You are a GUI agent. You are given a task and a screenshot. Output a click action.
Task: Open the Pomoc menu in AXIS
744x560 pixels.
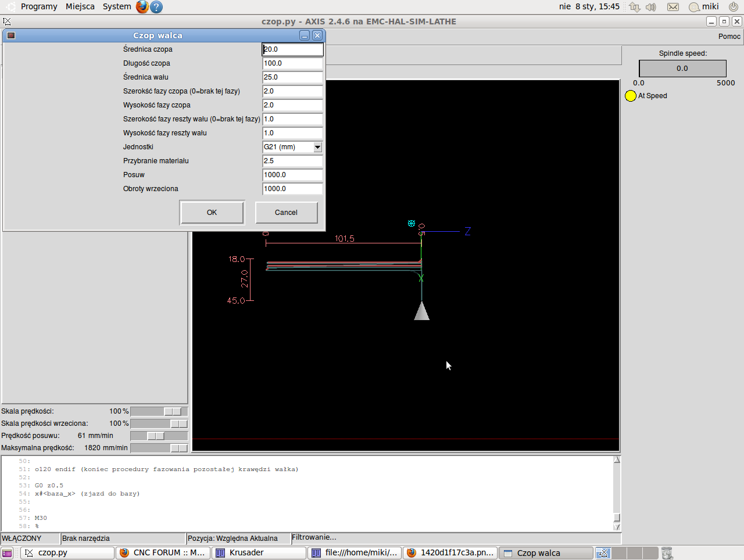(x=729, y=36)
